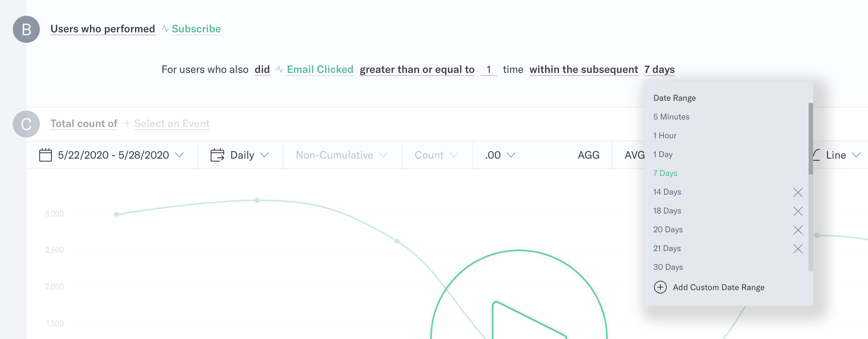Viewport: 868px width, 339px height.
Task: Choose 1 Hour in the Date Range menu
Action: pyautogui.click(x=665, y=136)
